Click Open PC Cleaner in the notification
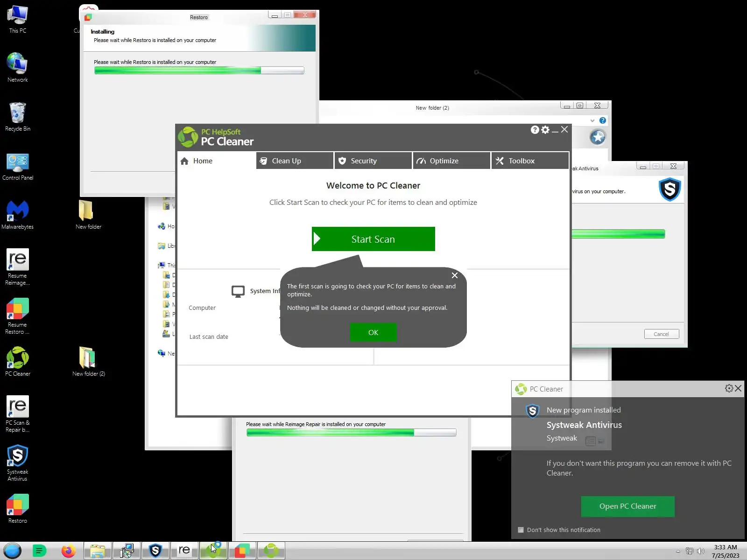The height and width of the screenshot is (560, 747). point(628,506)
